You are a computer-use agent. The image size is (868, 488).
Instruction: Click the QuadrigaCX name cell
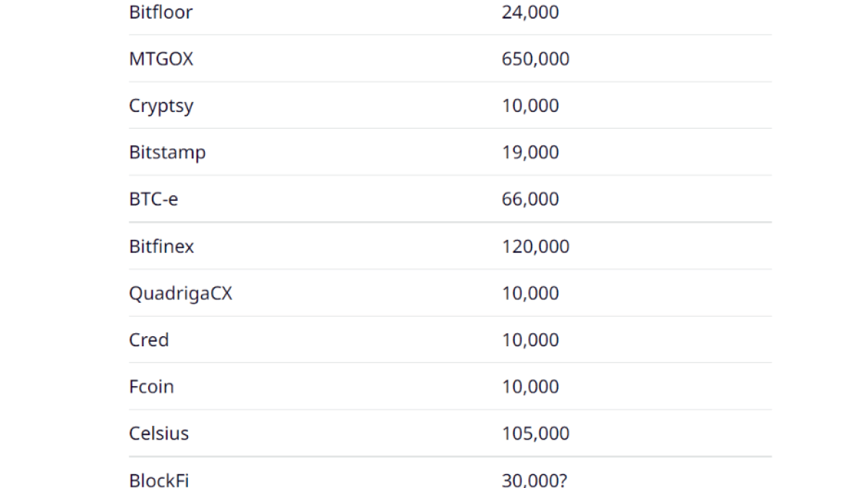[181, 294]
